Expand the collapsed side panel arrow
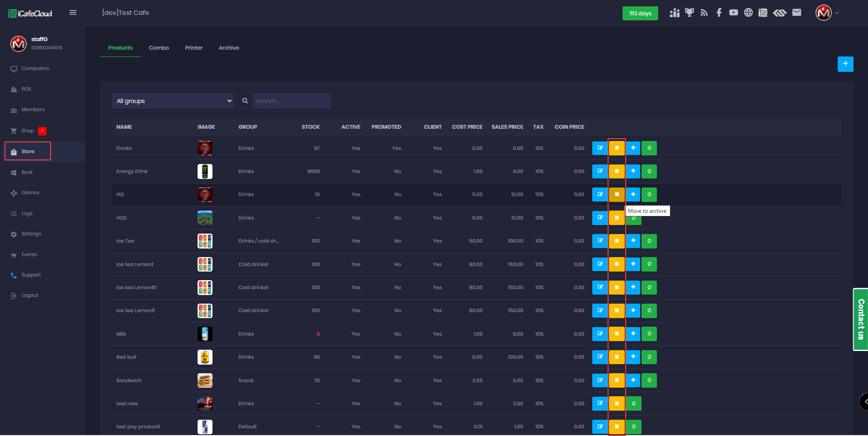Screen dimensions: 868x436 [x=864, y=401]
